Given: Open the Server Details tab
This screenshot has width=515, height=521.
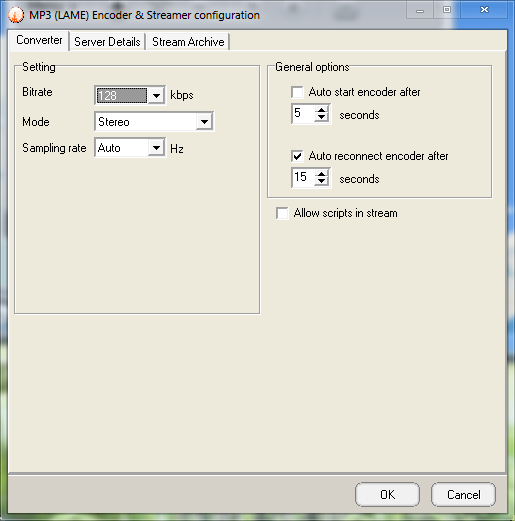Looking at the screenshot, I should pyautogui.click(x=107, y=42).
